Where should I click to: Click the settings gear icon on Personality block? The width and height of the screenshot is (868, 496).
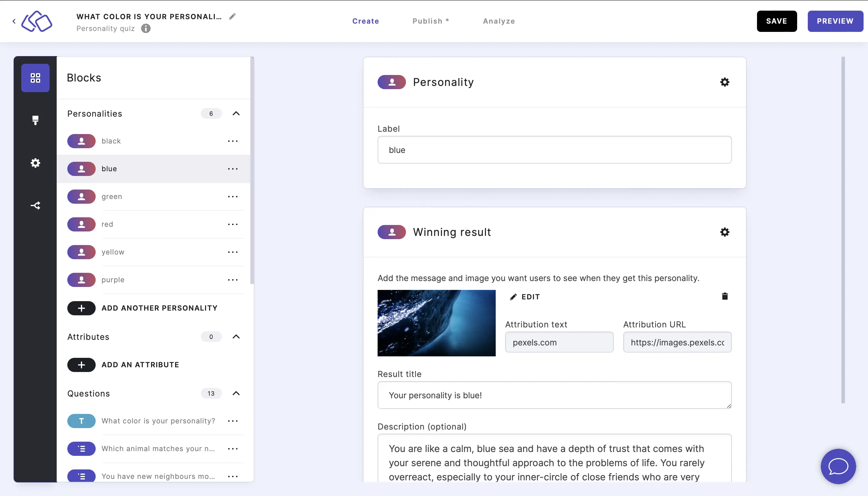(x=724, y=82)
